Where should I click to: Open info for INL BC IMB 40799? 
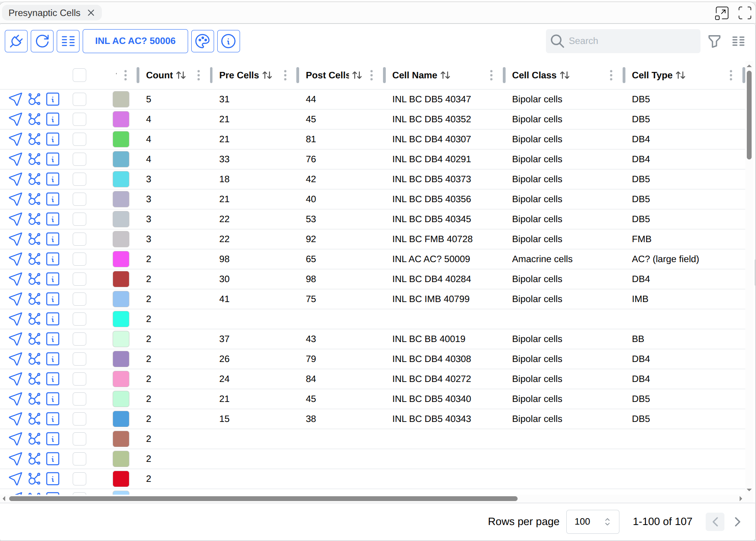pyautogui.click(x=53, y=299)
